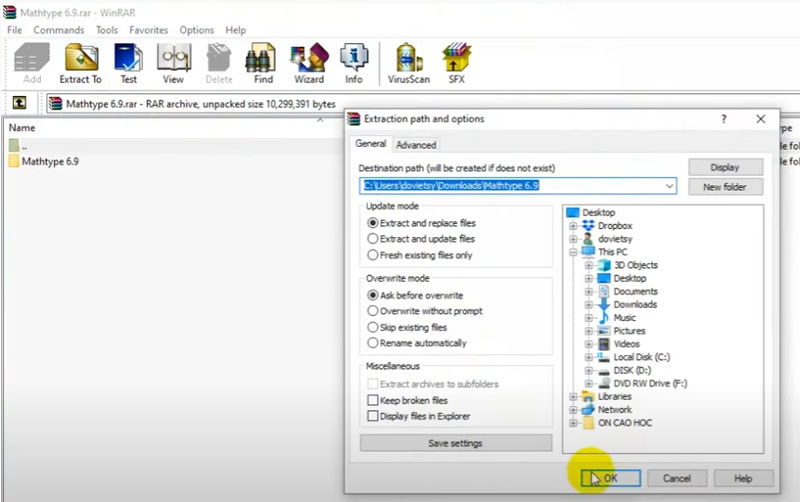800x502 pixels.
Task: Select the Mathtype 6.9 folder in list
Action: click(44, 162)
